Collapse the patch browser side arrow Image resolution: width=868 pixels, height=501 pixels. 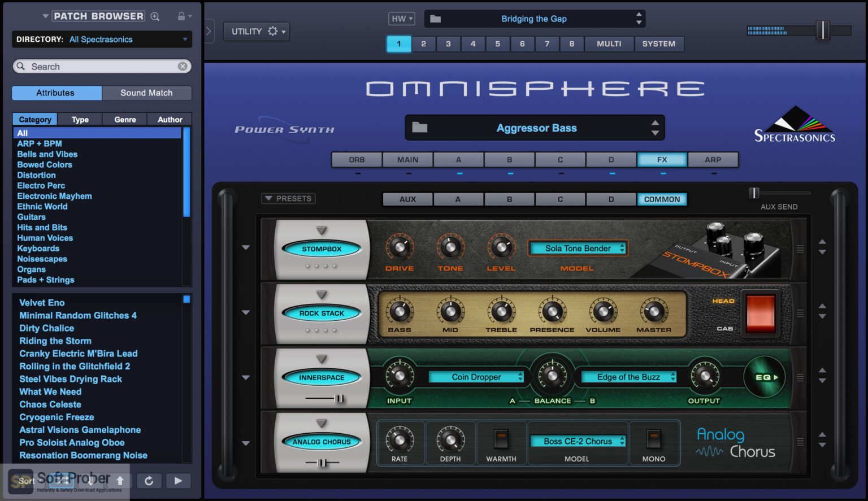point(209,31)
